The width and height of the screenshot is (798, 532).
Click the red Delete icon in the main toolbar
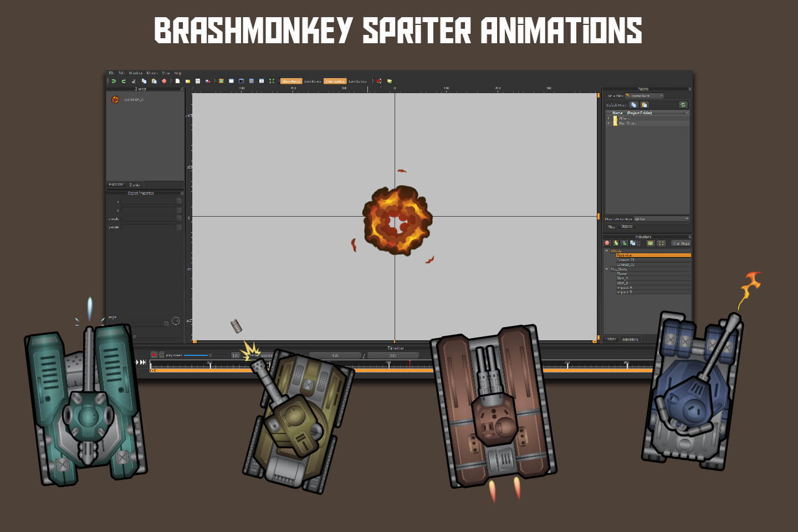[164, 81]
